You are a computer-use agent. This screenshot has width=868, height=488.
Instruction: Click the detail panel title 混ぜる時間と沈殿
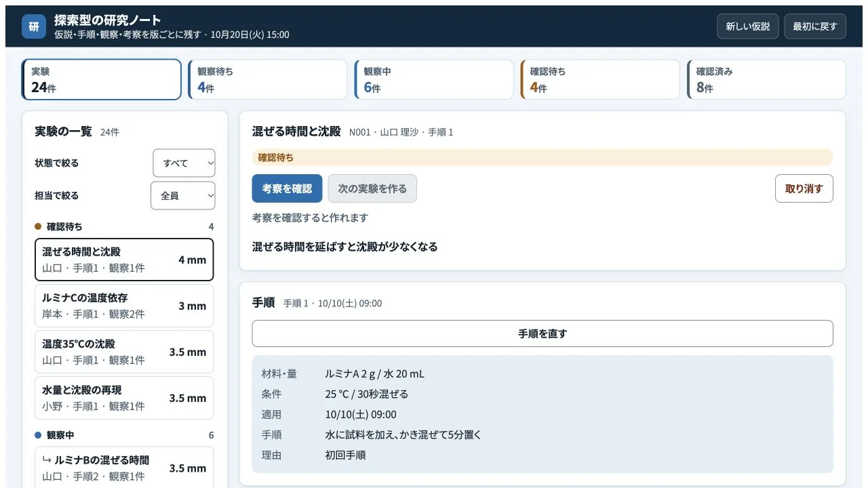tap(296, 131)
